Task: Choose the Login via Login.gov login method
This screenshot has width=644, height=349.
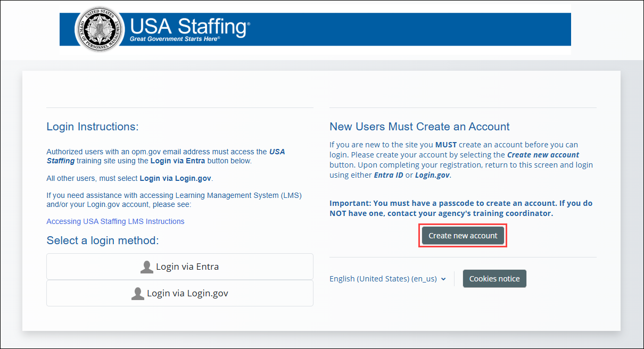Action: pos(179,293)
